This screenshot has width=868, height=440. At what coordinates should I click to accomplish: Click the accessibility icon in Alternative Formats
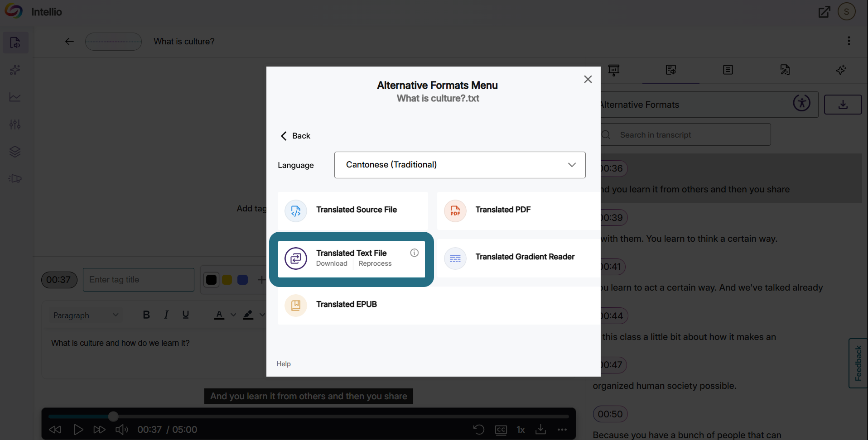coord(801,103)
